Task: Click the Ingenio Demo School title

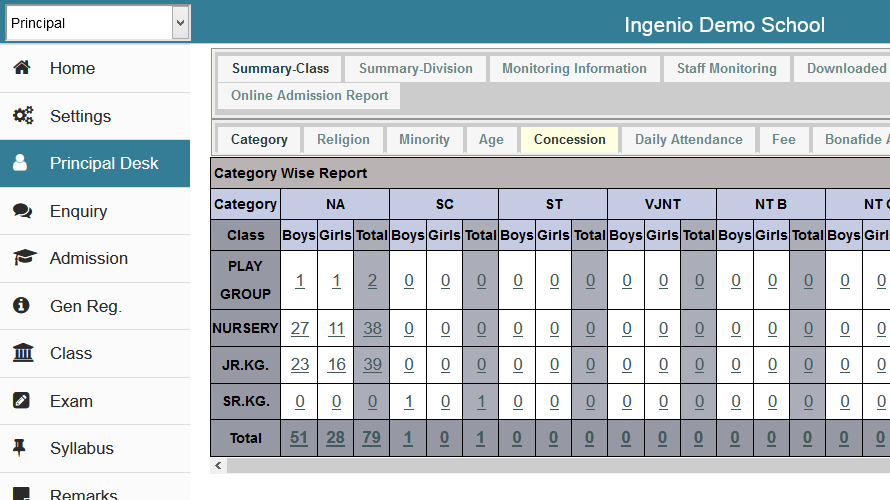Action: click(x=724, y=25)
